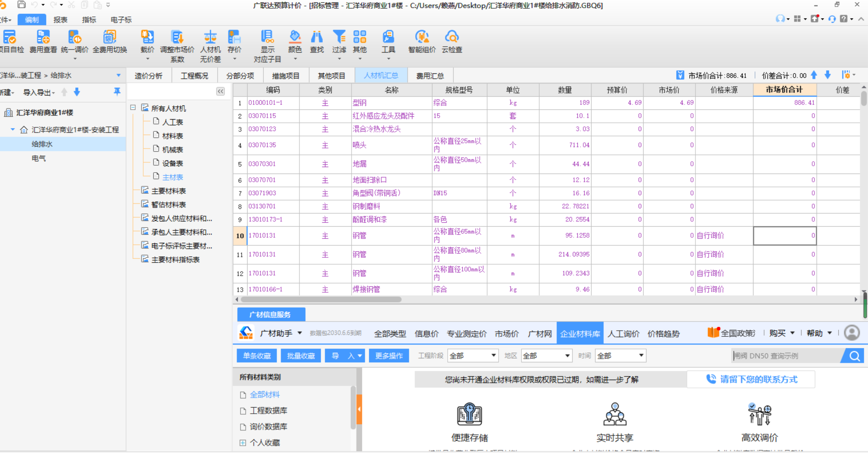Switch to 人工询价 tab
Image resolution: width=868 pixels, height=453 pixels.
[x=624, y=333]
